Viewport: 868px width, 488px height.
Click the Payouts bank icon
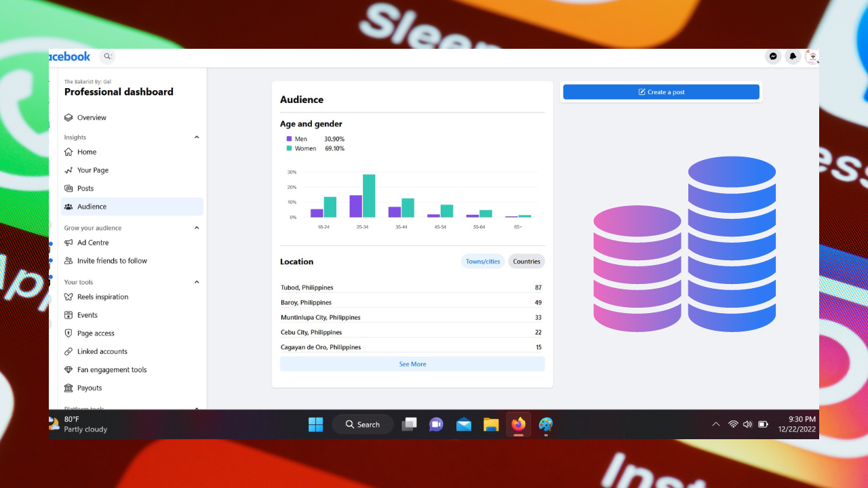[x=68, y=388]
